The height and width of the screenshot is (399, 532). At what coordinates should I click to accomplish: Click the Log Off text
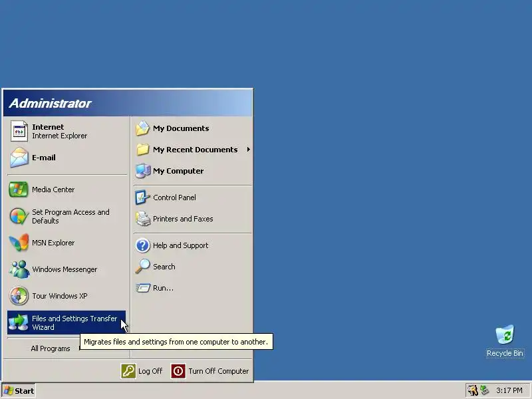pos(150,371)
